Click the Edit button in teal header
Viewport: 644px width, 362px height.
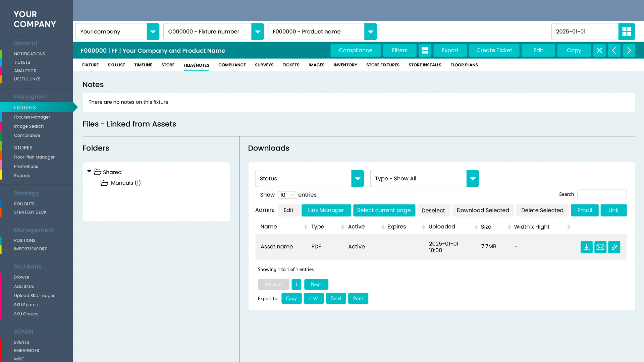tap(538, 50)
